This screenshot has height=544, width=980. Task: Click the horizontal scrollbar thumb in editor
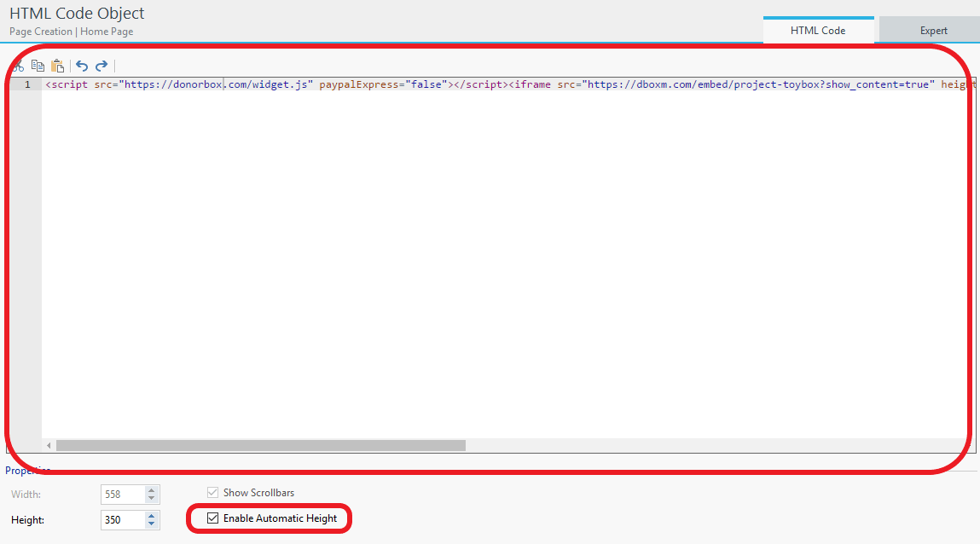(x=260, y=445)
